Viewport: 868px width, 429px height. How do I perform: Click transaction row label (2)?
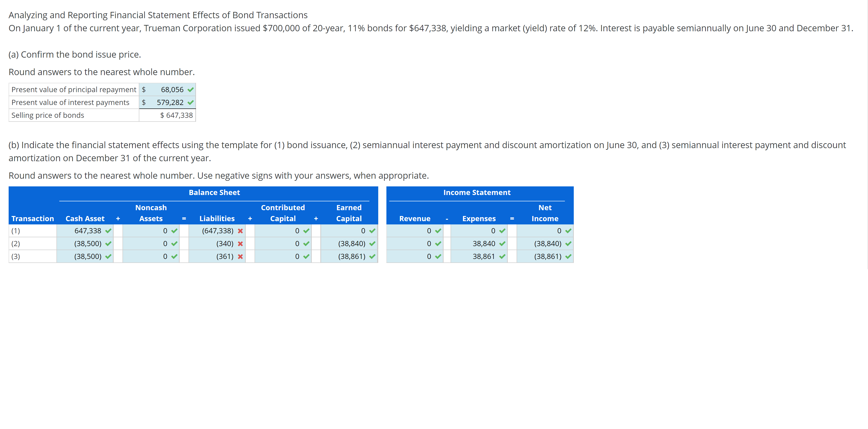pos(15,244)
